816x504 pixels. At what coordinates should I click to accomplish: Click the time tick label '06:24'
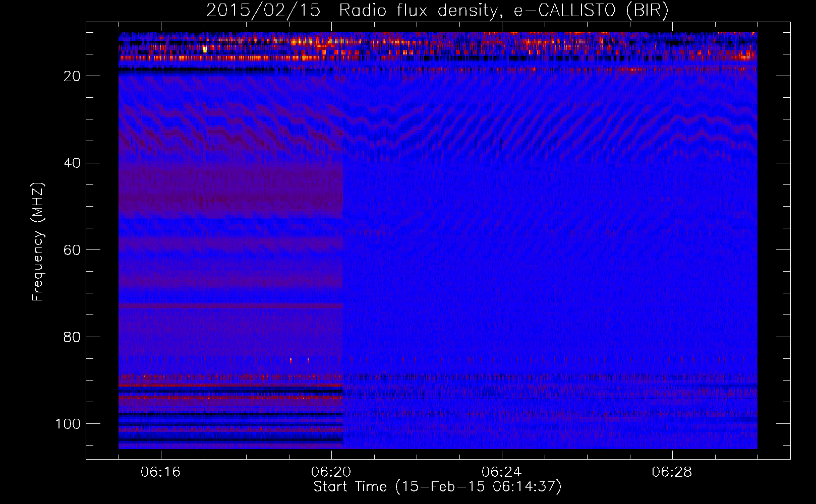pos(501,472)
